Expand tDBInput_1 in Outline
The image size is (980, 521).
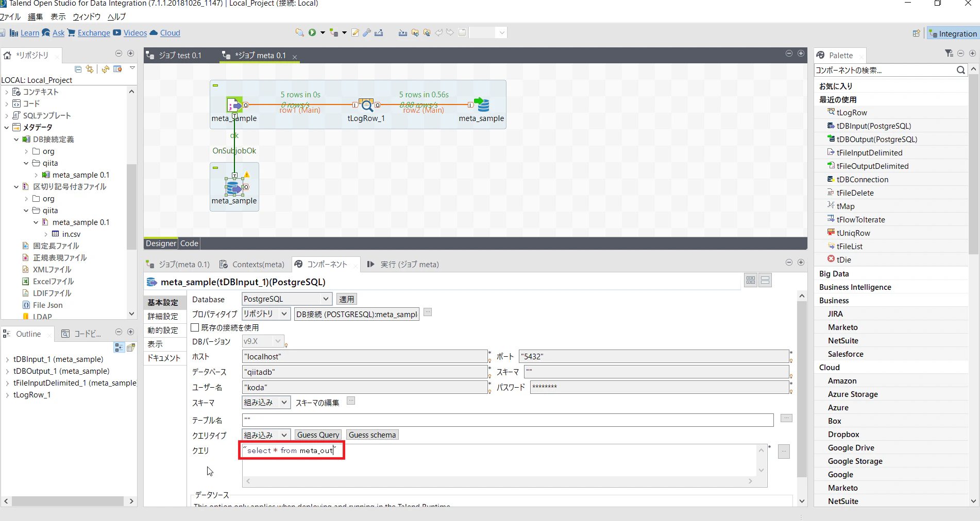[x=7, y=359]
